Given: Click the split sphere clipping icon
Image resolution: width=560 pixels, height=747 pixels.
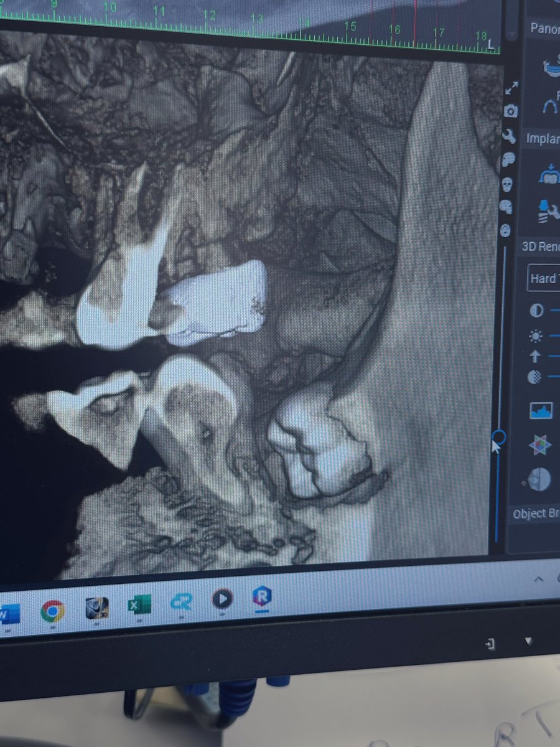Looking at the screenshot, I should click(x=539, y=479).
